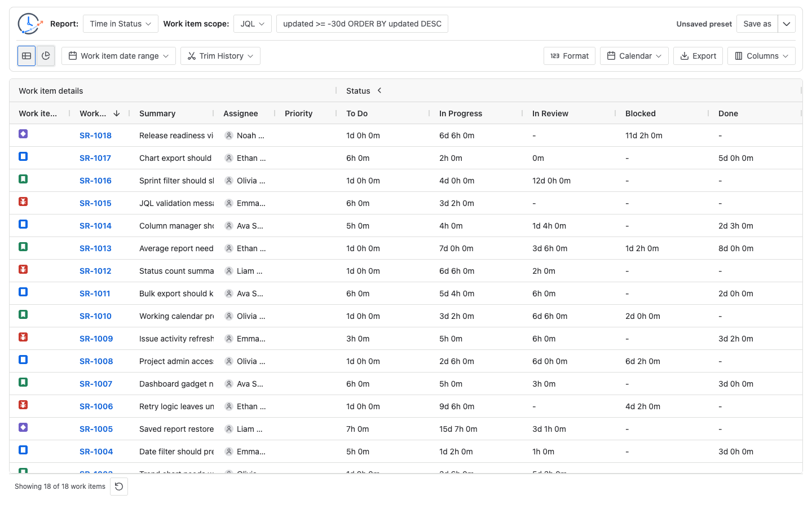812x508 pixels.
Task: Click the bug type icon for SR-1006
Action: click(23, 405)
